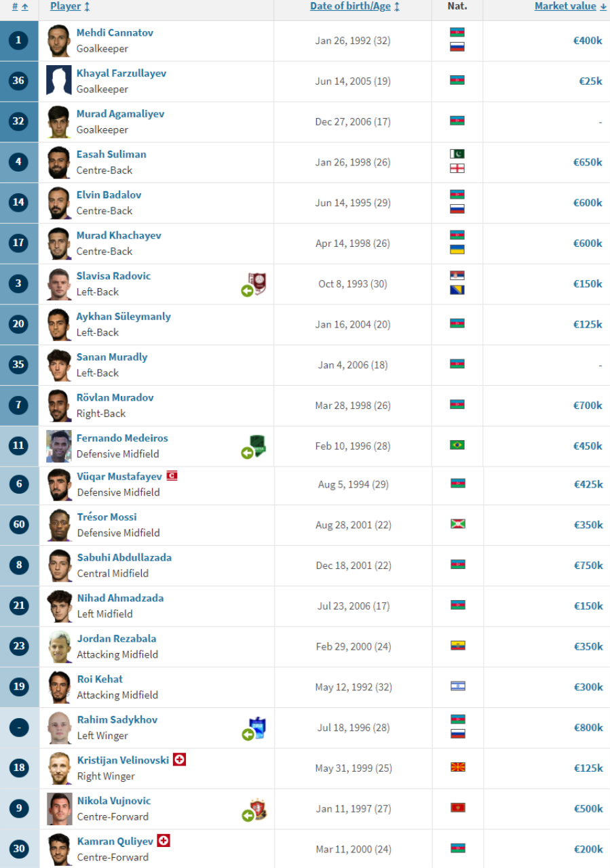
Task: Click the club crest next to Slavisa Radovic
Action: [x=257, y=281]
